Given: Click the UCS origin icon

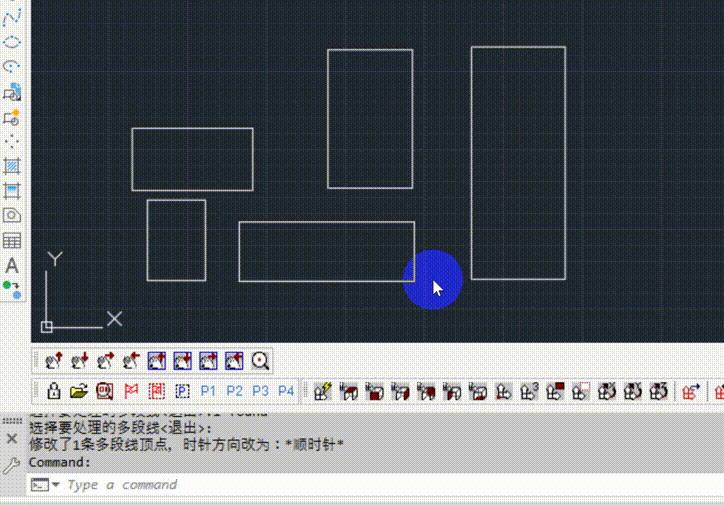Looking at the screenshot, I should point(504,391).
